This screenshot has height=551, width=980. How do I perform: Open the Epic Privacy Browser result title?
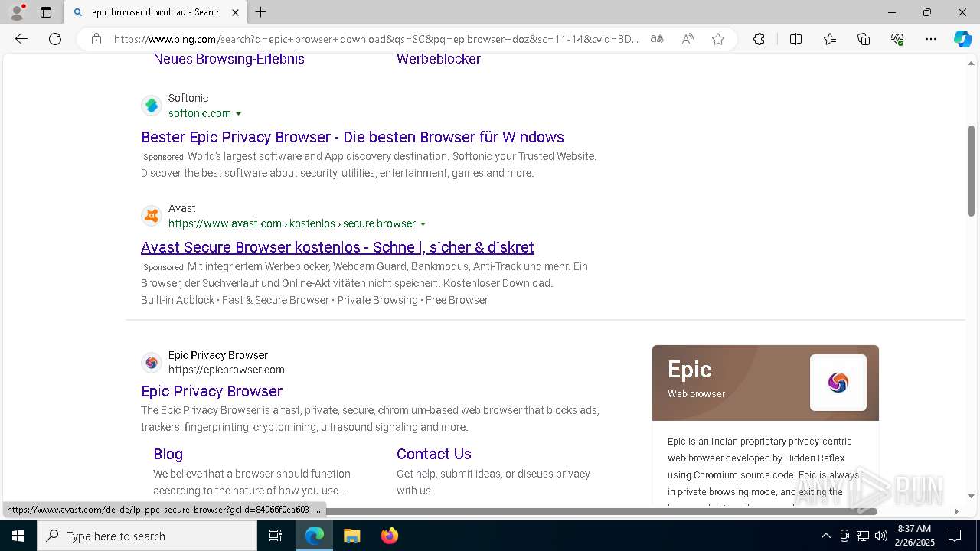click(x=212, y=391)
